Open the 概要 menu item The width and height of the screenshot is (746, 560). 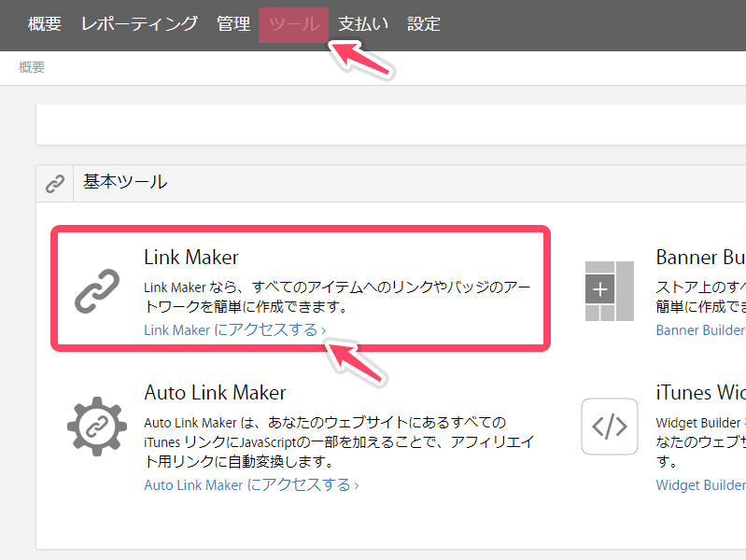click(45, 23)
